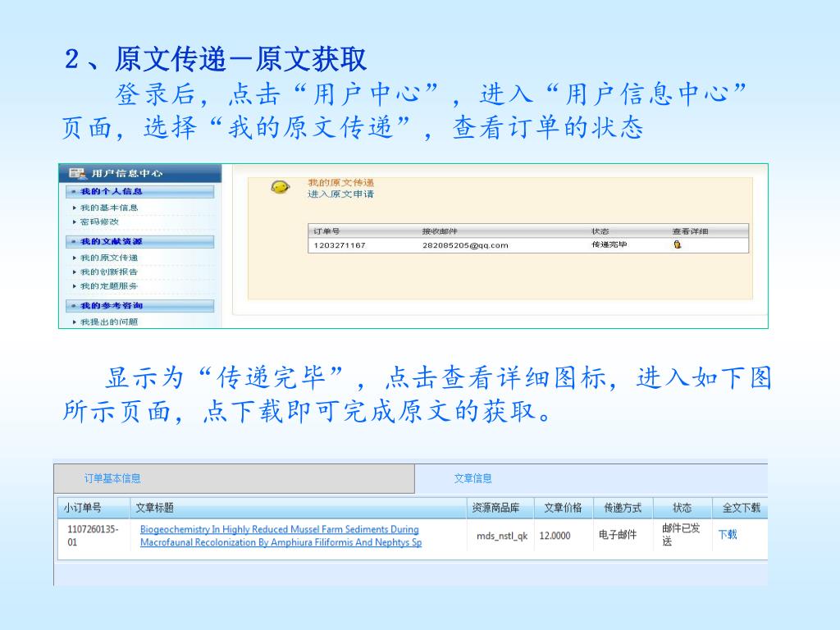
Task: Open 密码修改 in the sidebar
Action: point(99,221)
